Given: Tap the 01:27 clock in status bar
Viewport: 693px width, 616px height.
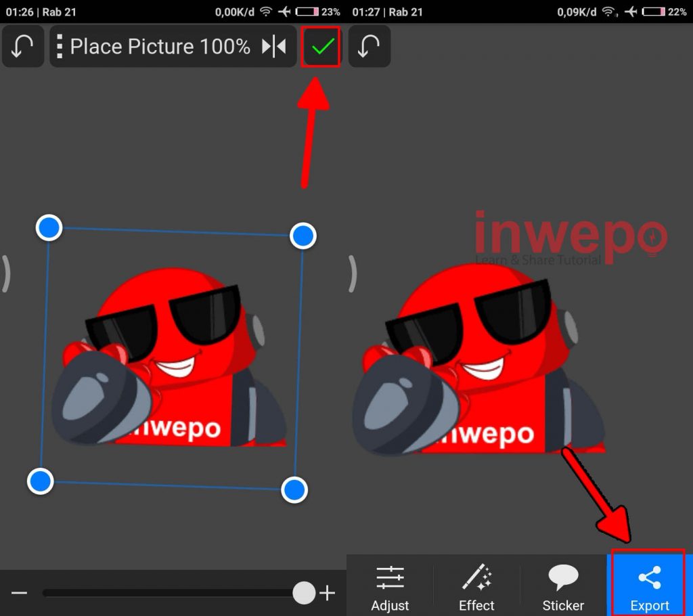Looking at the screenshot, I should [x=366, y=12].
